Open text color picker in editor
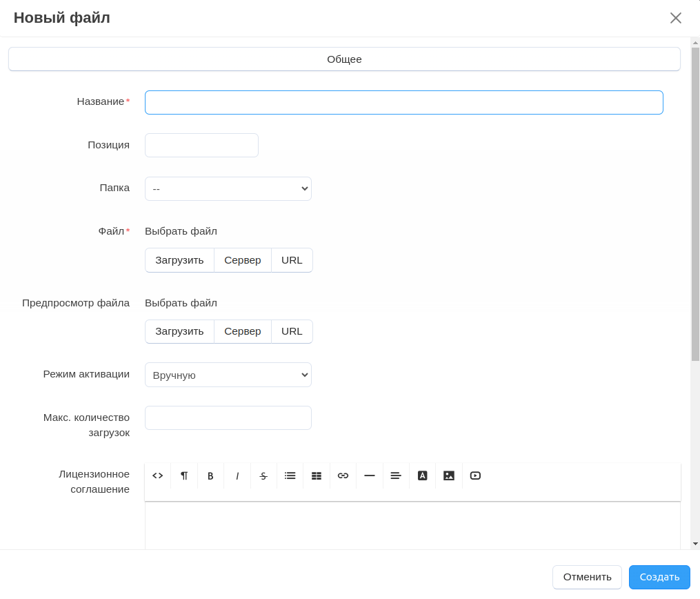700x599 pixels. [423, 475]
